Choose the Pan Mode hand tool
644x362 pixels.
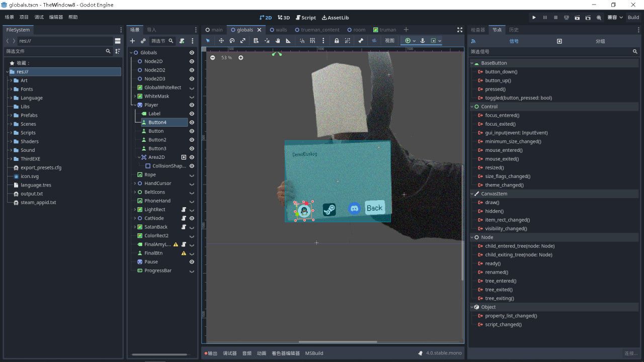[x=277, y=41]
